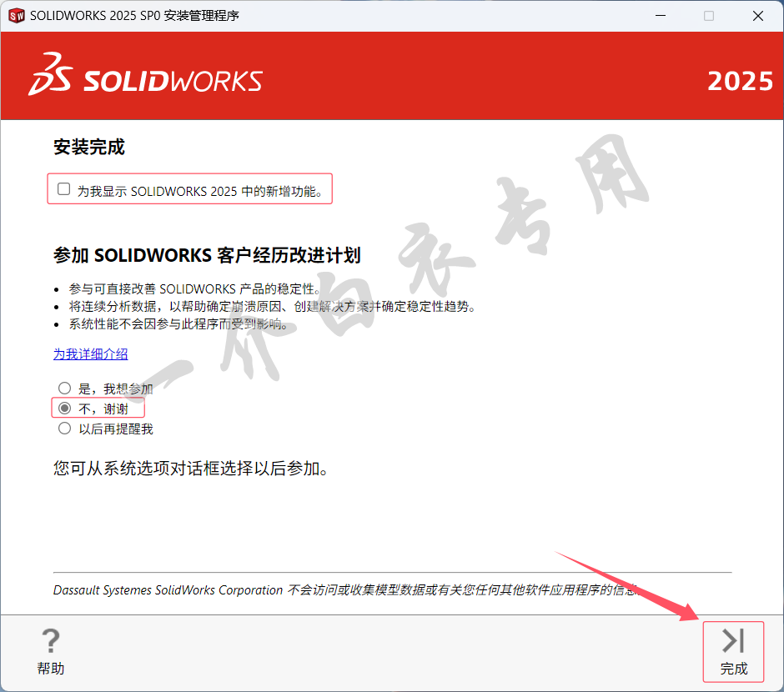Click title bar text "SOLIDWORKS 2025 SP0 安装管理程序"
Viewport: 784px width, 692px height.
pos(134,16)
